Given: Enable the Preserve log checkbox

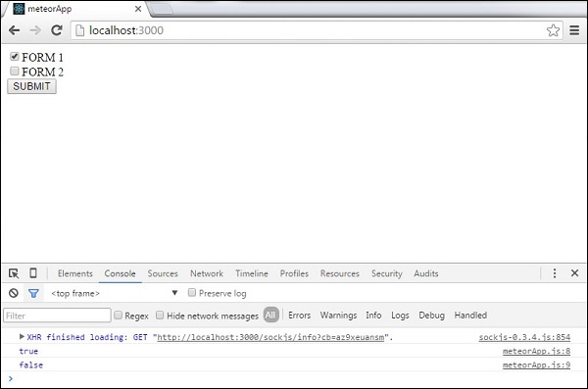Looking at the screenshot, I should point(192,292).
